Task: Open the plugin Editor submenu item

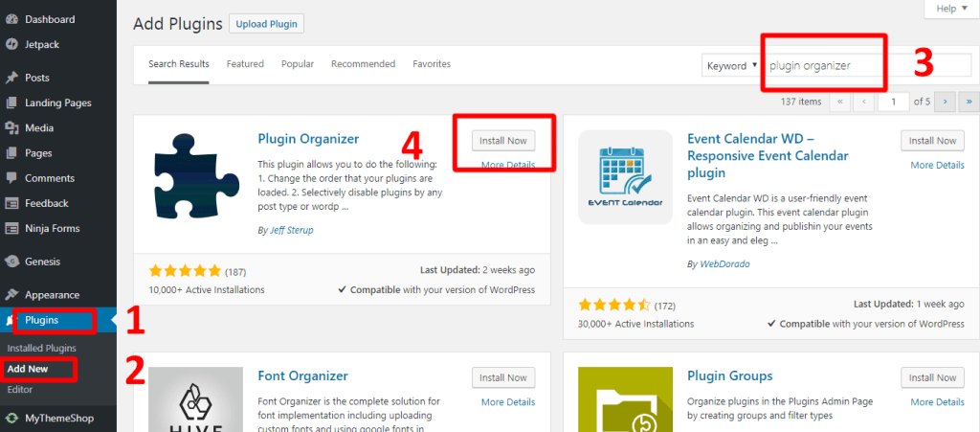Action: point(20,390)
